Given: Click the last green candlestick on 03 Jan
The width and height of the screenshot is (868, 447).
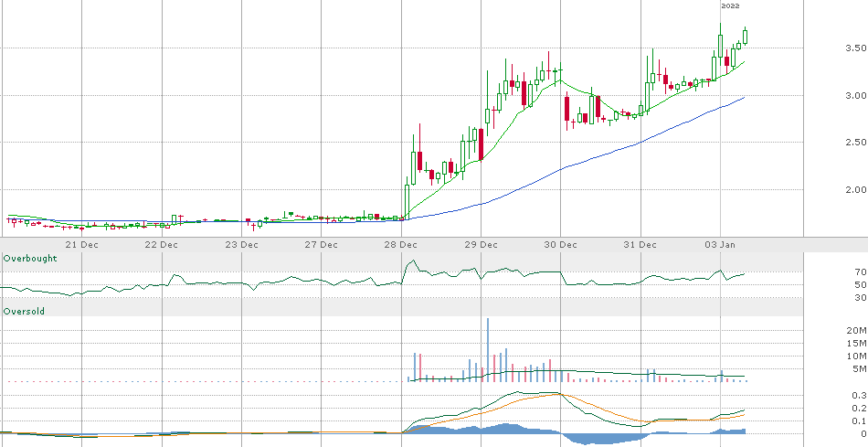Looking at the screenshot, I should [x=746, y=37].
